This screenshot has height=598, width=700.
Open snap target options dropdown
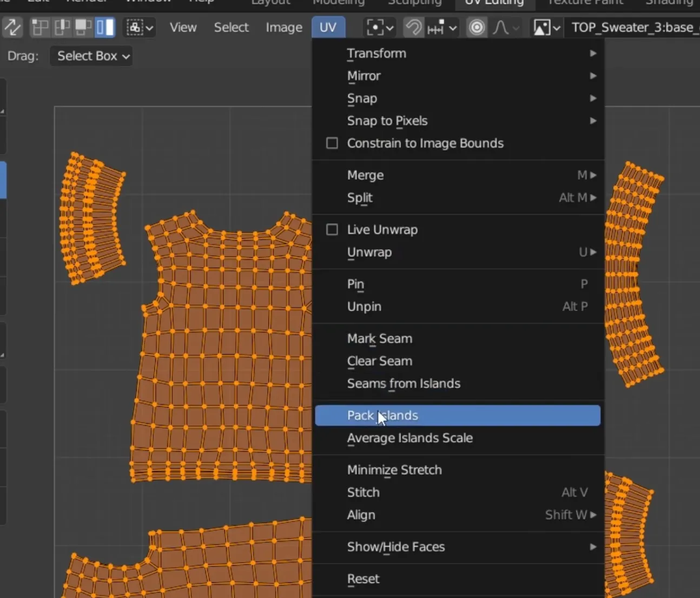pyautogui.click(x=442, y=28)
